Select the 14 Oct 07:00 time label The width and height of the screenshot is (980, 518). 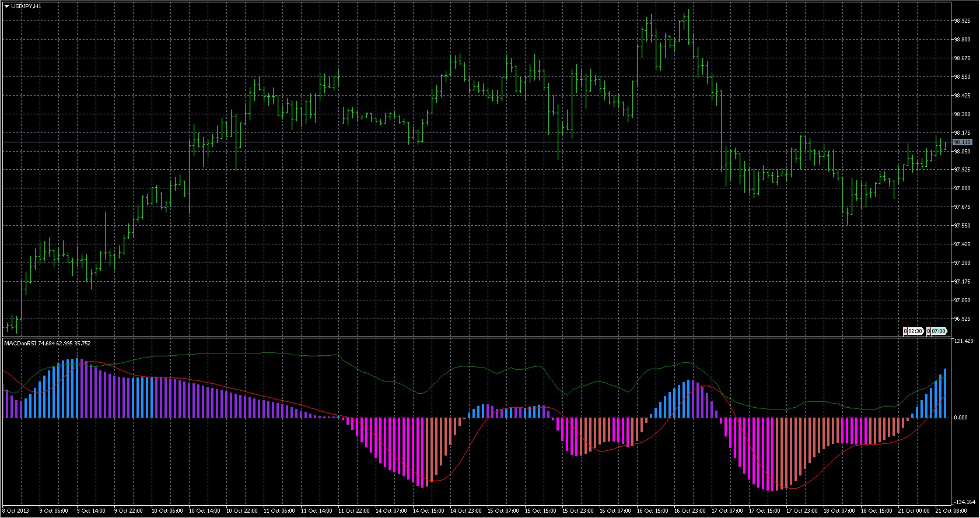pyautogui.click(x=391, y=511)
